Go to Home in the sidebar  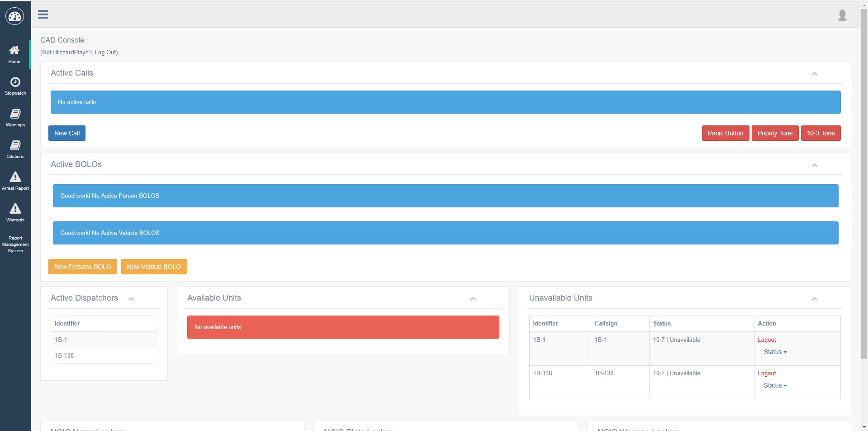(x=14, y=54)
